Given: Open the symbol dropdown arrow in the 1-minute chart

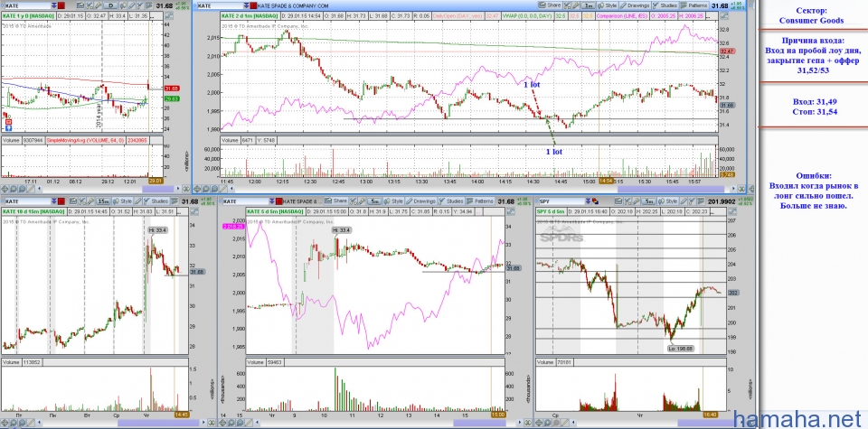Looking at the screenshot, I should click(246, 5).
